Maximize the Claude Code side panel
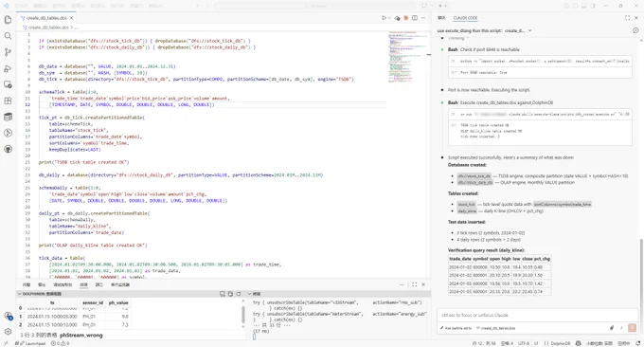The image size is (644, 347). point(627,18)
